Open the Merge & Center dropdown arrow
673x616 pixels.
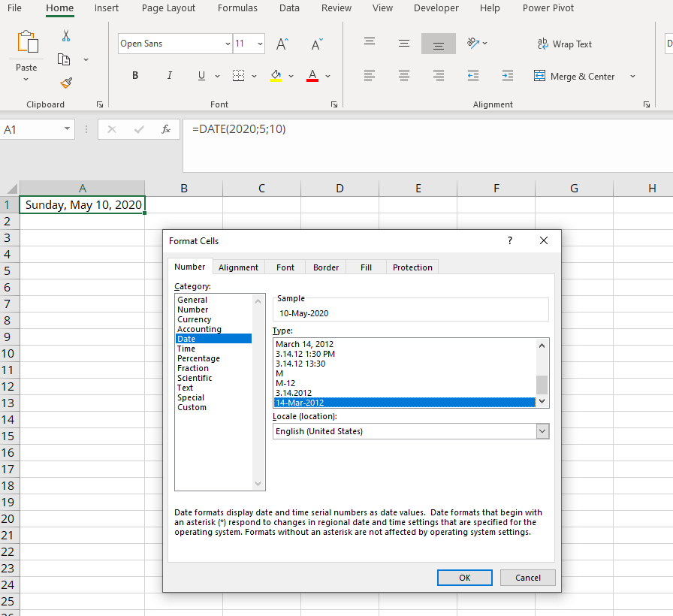coord(632,75)
